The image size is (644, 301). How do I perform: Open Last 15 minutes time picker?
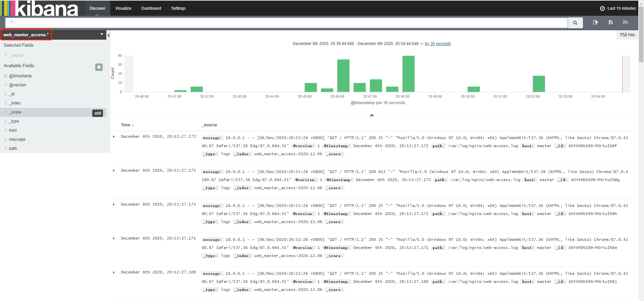(618, 8)
